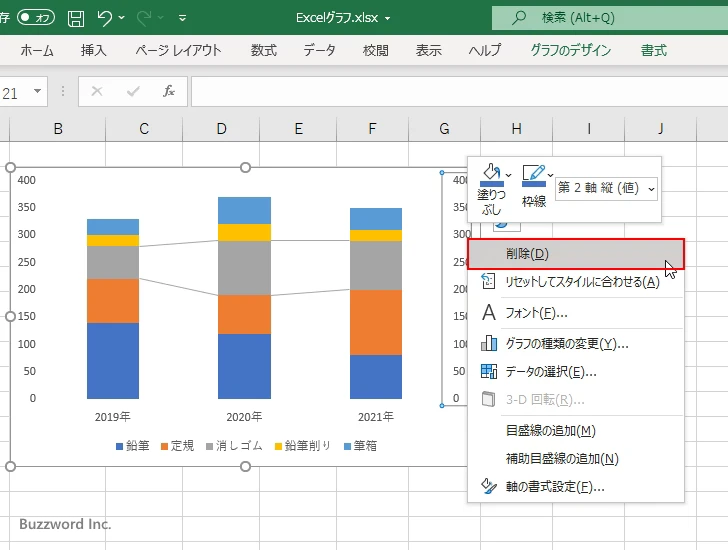Click in the formula bar input field
The image size is (728, 550).
(460, 91)
